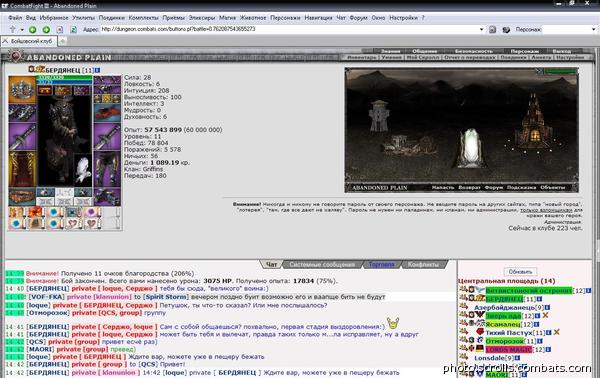Open Инвентарь from the game submenu
The height and width of the screenshot is (378, 600).
pos(362,57)
